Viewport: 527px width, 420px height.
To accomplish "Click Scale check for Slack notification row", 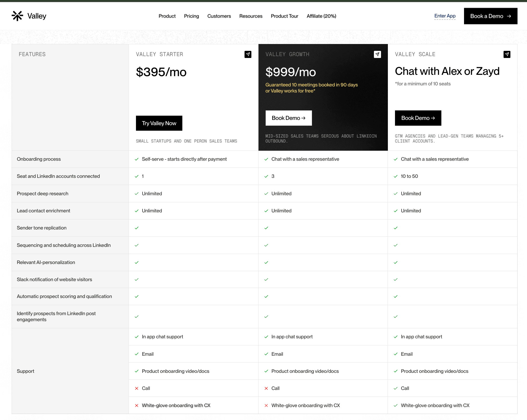I will pos(396,280).
